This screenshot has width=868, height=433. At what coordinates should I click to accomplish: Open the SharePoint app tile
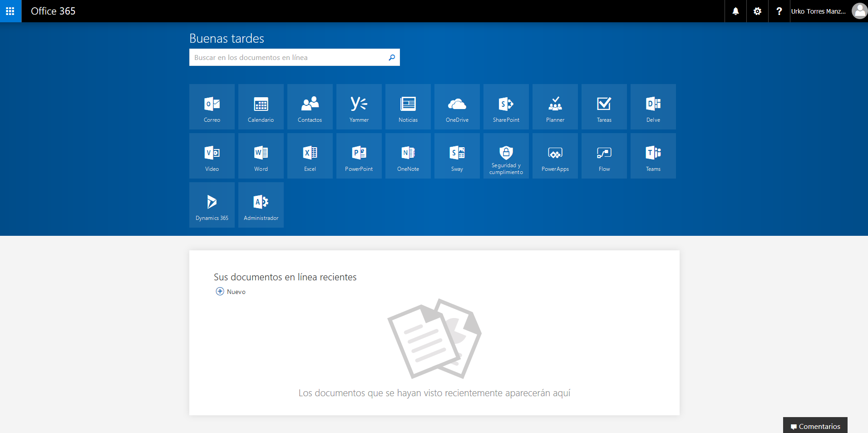506,107
